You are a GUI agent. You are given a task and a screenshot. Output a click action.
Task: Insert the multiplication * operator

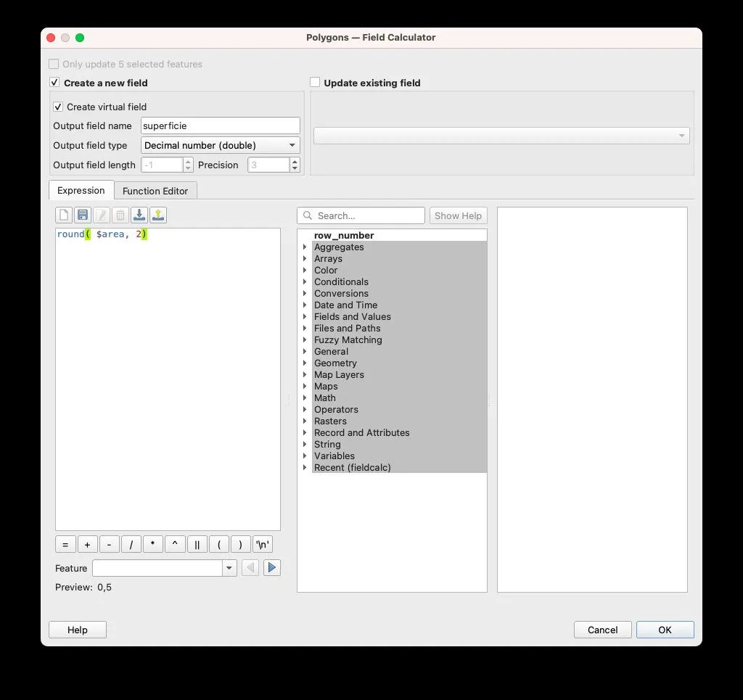(153, 545)
